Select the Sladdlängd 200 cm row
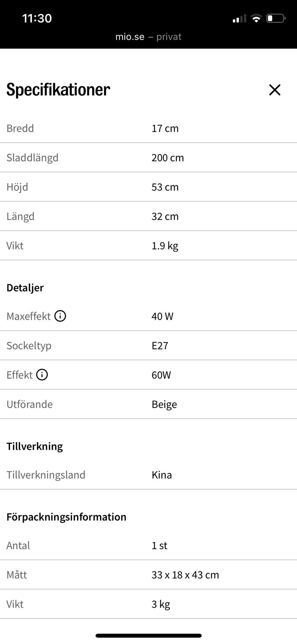The width and height of the screenshot is (297, 644). pyautogui.click(x=148, y=158)
